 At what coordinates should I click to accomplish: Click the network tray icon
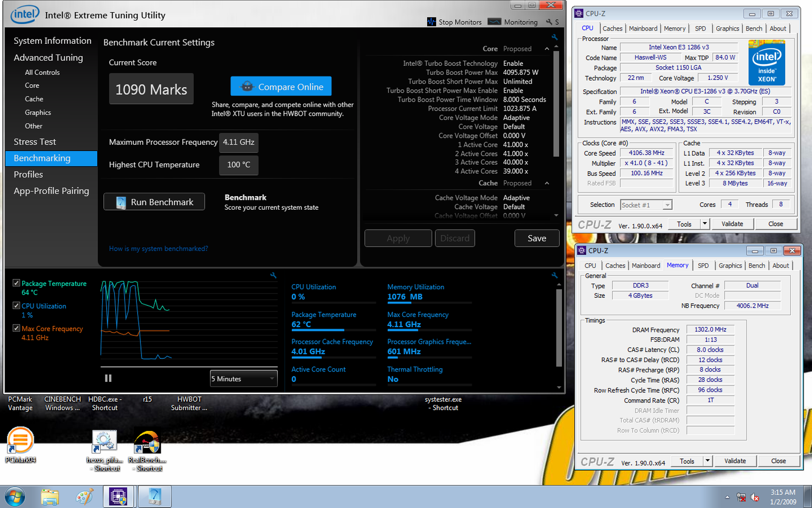click(741, 497)
